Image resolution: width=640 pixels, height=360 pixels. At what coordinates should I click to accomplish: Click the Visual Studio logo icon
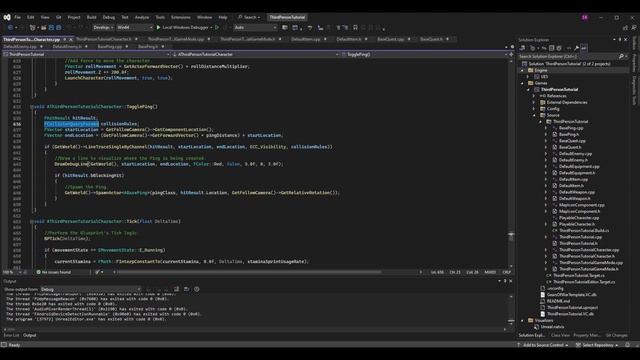7,17
